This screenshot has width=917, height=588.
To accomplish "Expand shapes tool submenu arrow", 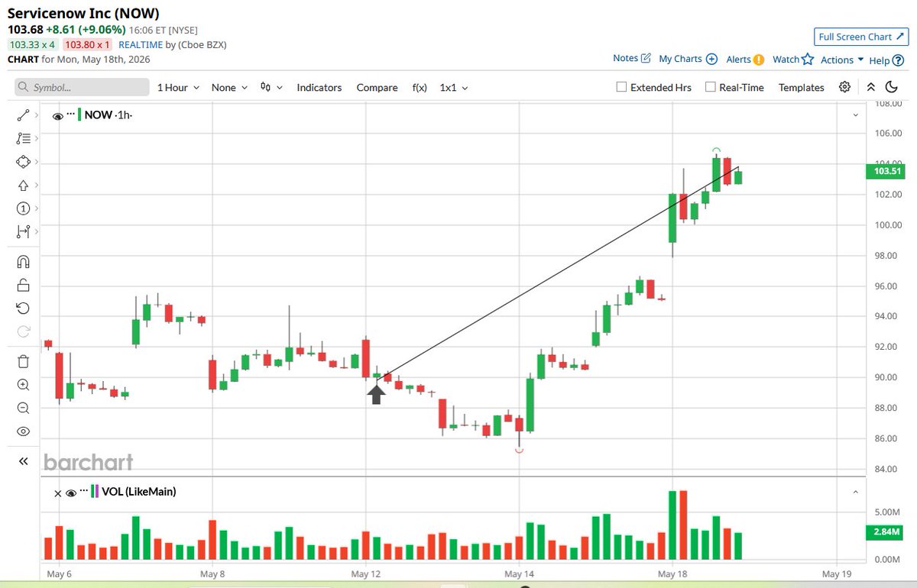I will 35,162.
